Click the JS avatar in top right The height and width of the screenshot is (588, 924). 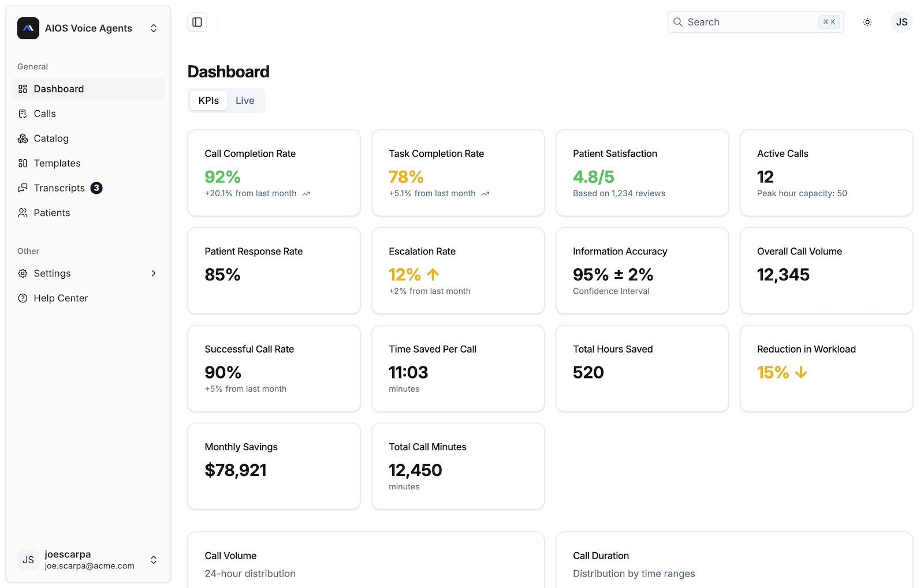(901, 22)
